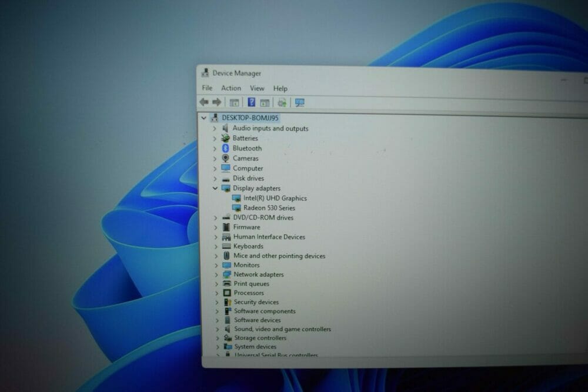Select Mice and other pointing devices label
This screenshot has height=392, width=588.
pyautogui.click(x=279, y=256)
